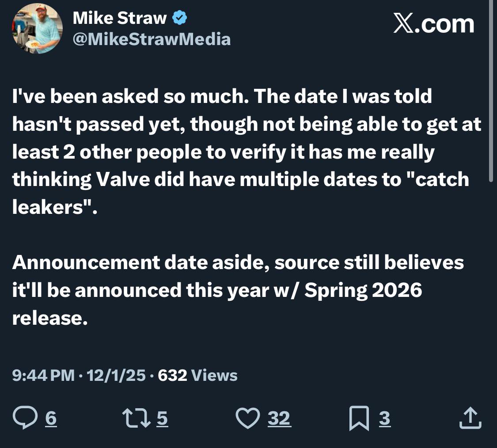Click the 632 Views counter
The height and width of the screenshot is (448, 497).
[x=197, y=376]
